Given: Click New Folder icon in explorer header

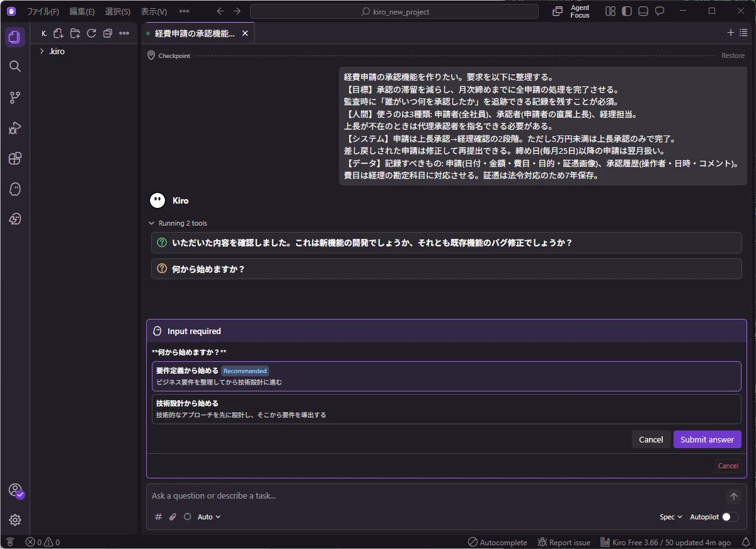Looking at the screenshot, I should 75,33.
